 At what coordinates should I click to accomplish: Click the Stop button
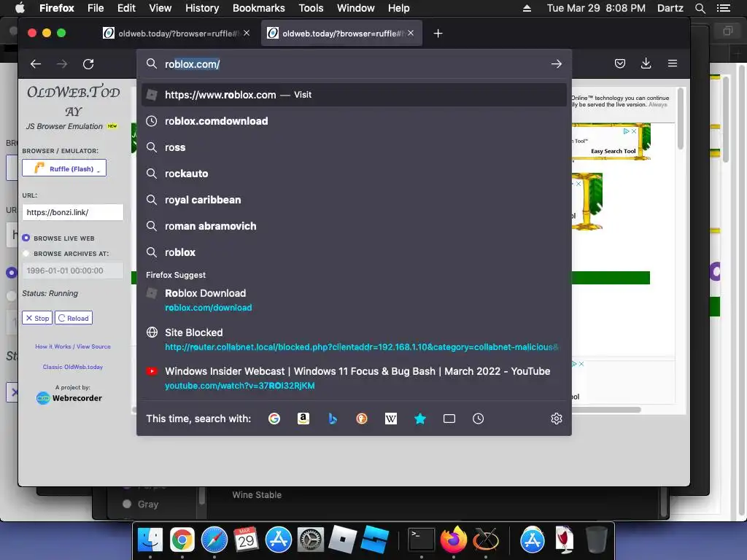[x=37, y=318]
